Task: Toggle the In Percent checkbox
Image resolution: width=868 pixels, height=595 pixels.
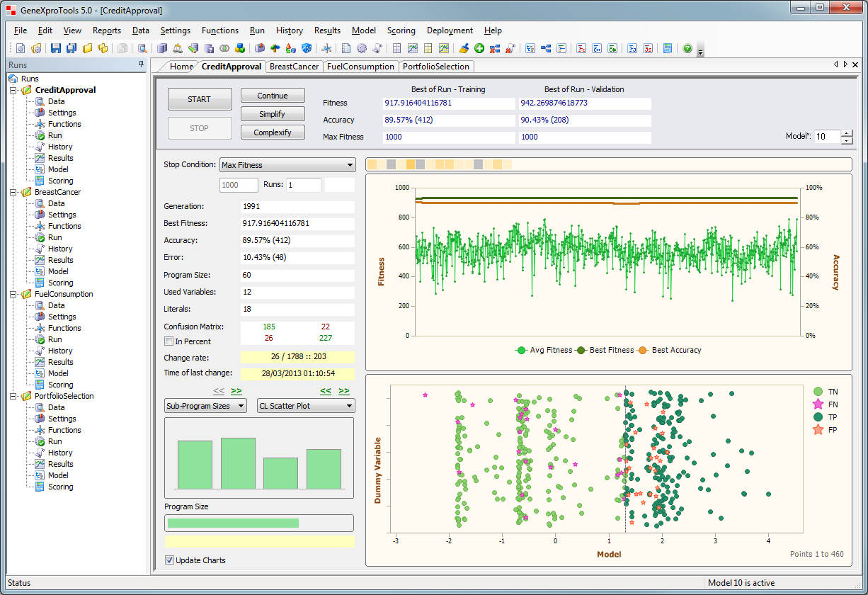Action: coord(169,341)
